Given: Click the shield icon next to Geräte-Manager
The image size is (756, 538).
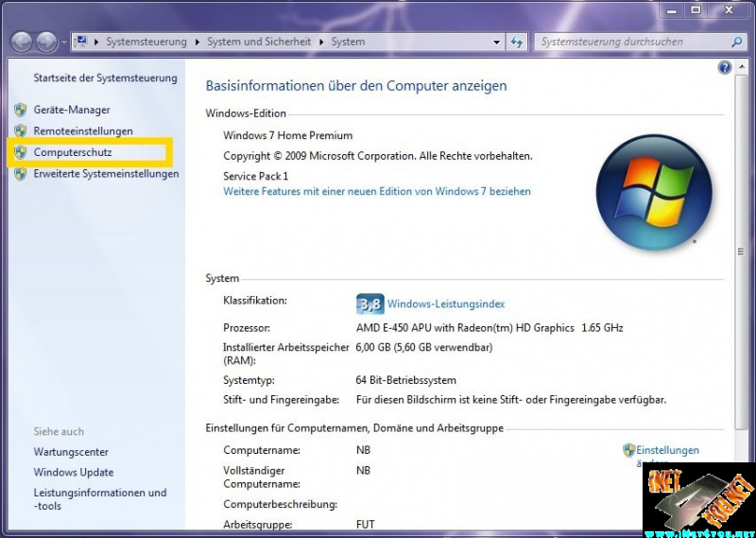Looking at the screenshot, I should (x=21, y=110).
